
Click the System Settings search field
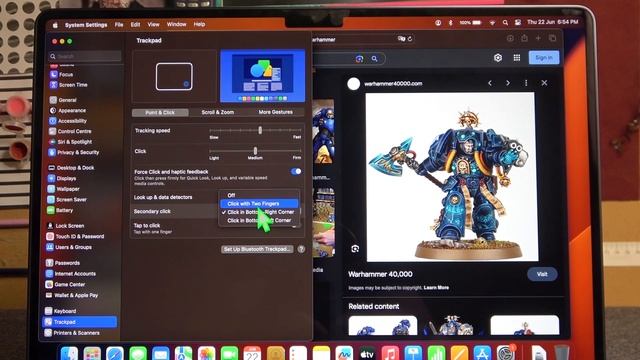(x=85, y=56)
